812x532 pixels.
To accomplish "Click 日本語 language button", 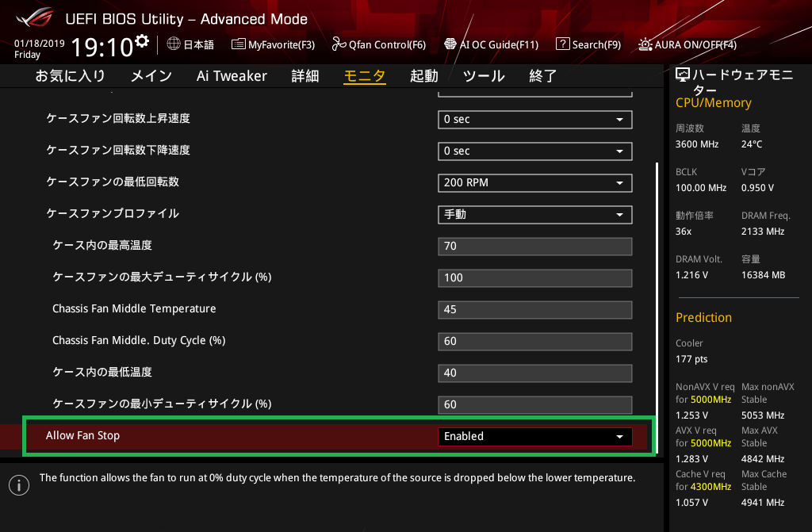I will 198,44.
